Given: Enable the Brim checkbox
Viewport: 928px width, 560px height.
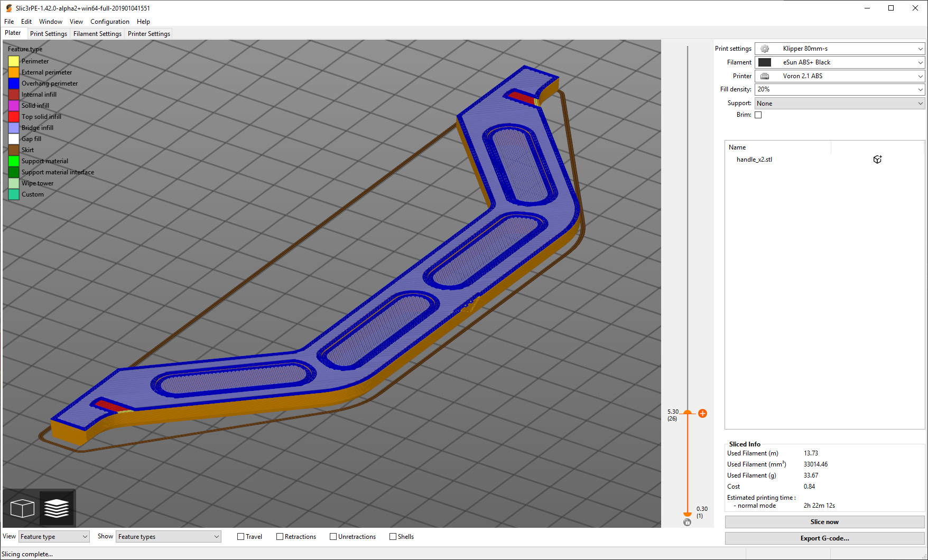Looking at the screenshot, I should coord(758,115).
